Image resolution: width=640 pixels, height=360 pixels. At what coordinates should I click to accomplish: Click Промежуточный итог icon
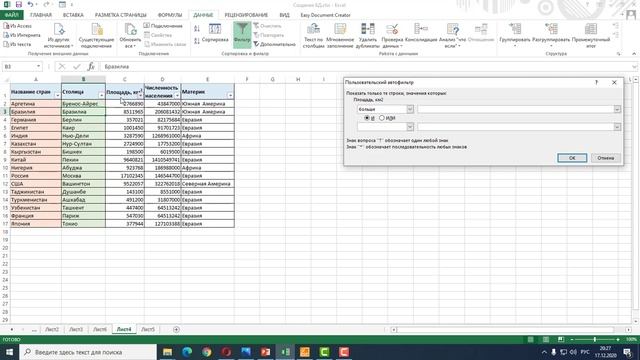click(591, 36)
